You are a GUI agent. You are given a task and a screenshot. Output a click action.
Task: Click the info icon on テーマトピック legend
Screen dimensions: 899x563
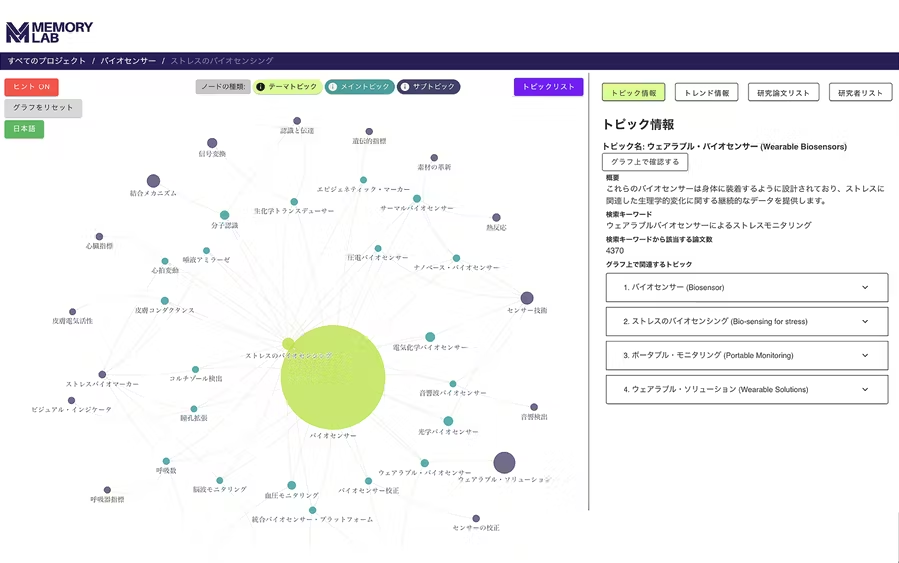[x=262, y=87]
